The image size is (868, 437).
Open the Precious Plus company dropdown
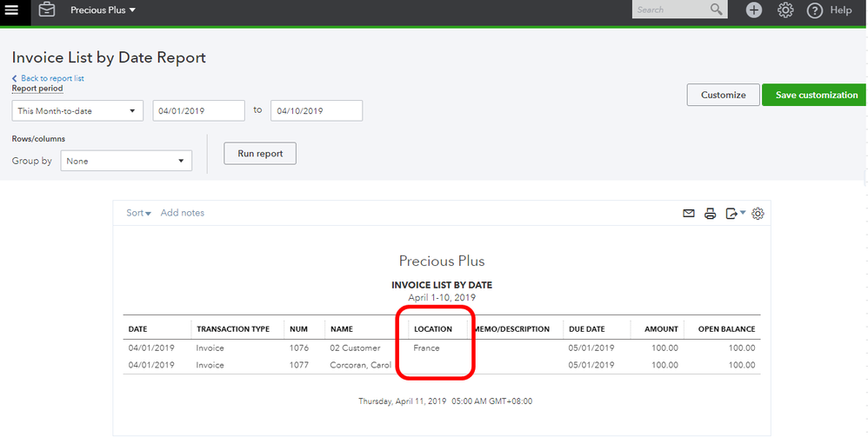coord(103,10)
